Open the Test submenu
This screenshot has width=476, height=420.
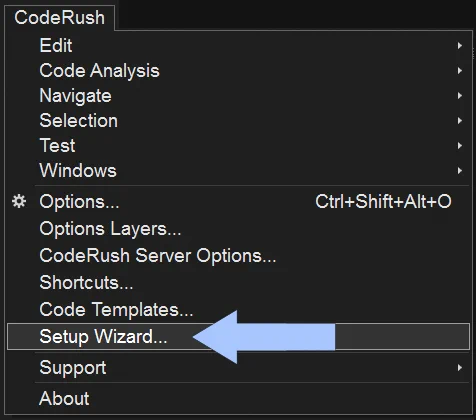coord(238,146)
